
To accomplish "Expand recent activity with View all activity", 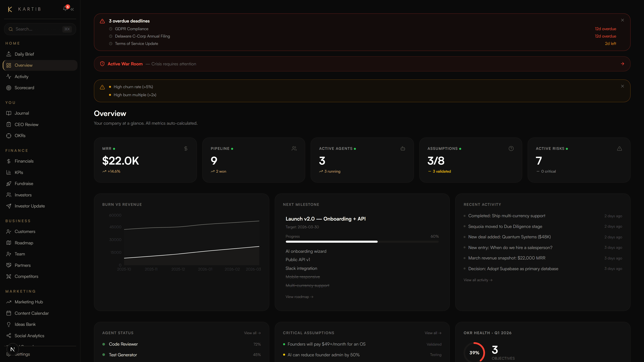I will 478,280.
